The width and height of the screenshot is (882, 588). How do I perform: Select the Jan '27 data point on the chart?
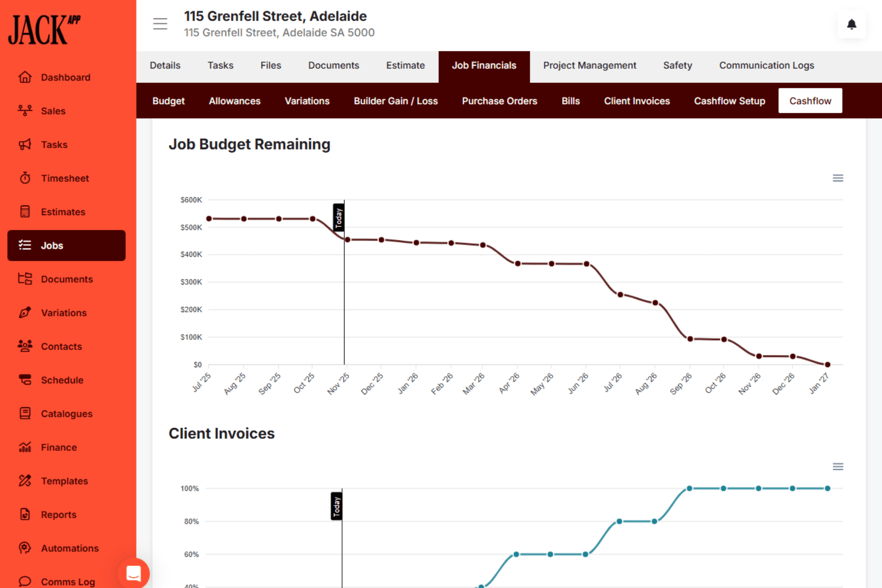pyautogui.click(x=827, y=364)
